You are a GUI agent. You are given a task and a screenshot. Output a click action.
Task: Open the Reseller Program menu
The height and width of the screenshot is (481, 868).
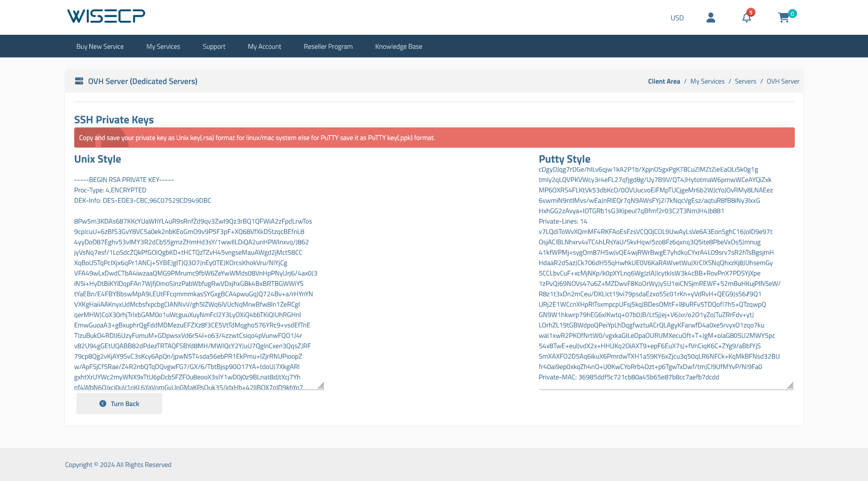tap(328, 46)
